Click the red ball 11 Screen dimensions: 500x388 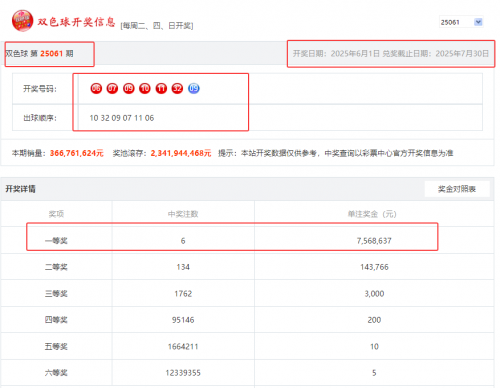point(161,88)
